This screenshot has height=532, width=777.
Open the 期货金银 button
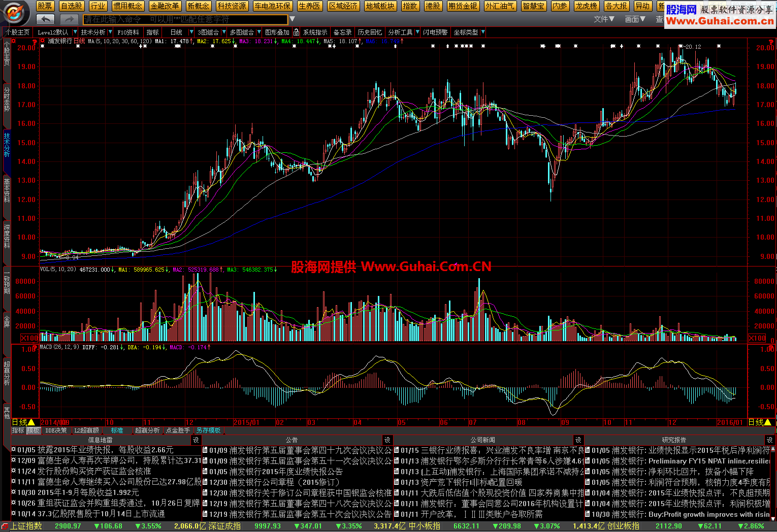pos(463,6)
